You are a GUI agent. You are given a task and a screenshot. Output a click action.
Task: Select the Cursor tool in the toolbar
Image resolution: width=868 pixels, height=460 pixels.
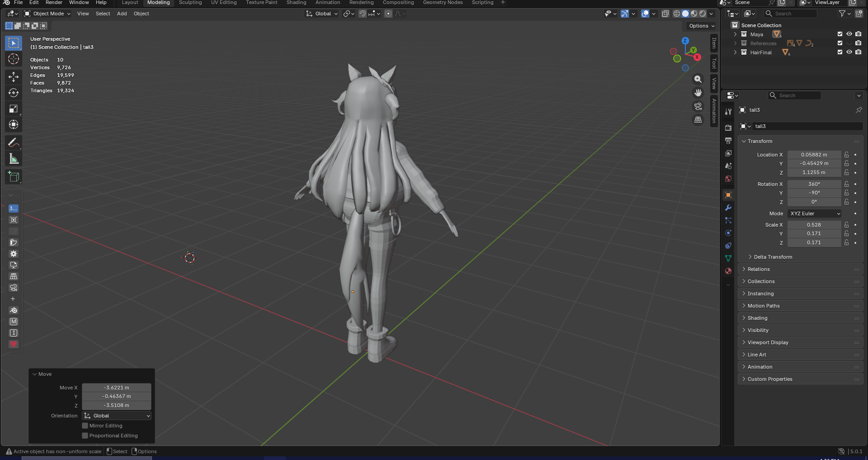pos(14,59)
